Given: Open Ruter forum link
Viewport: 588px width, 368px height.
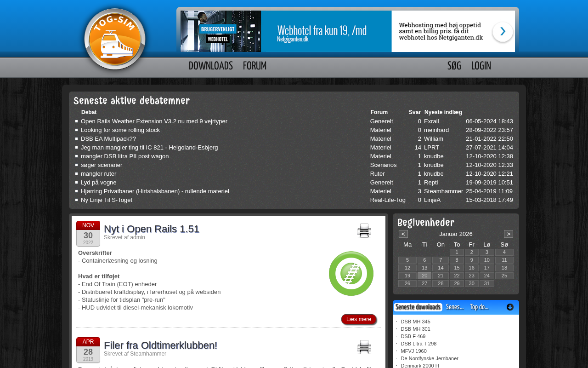Looking at the screenshot, I should pyautogui.click(x=378, y=174).
